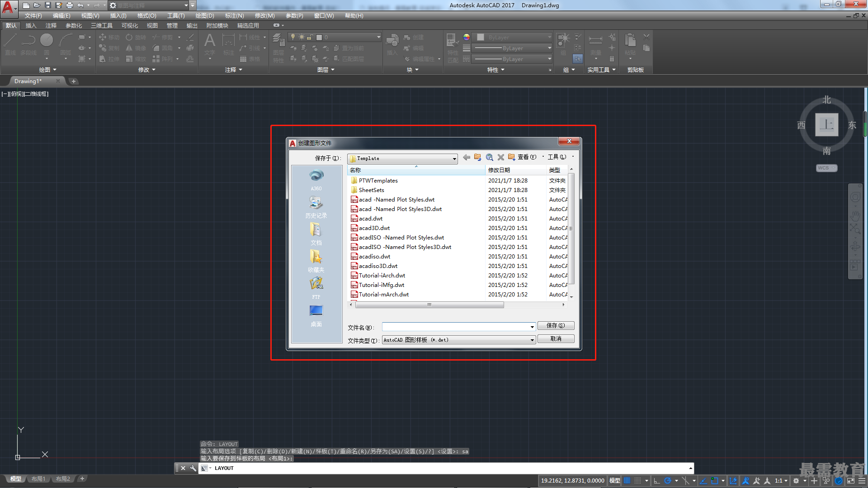The image size is (868, 488).
Task: Create a new folder in dialog
Action: click(x=512, y=157)
